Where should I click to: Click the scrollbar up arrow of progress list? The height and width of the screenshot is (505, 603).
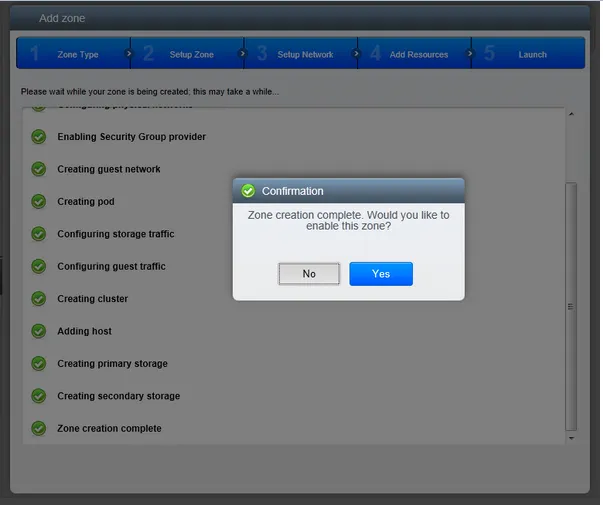click(x=571, y=114)
